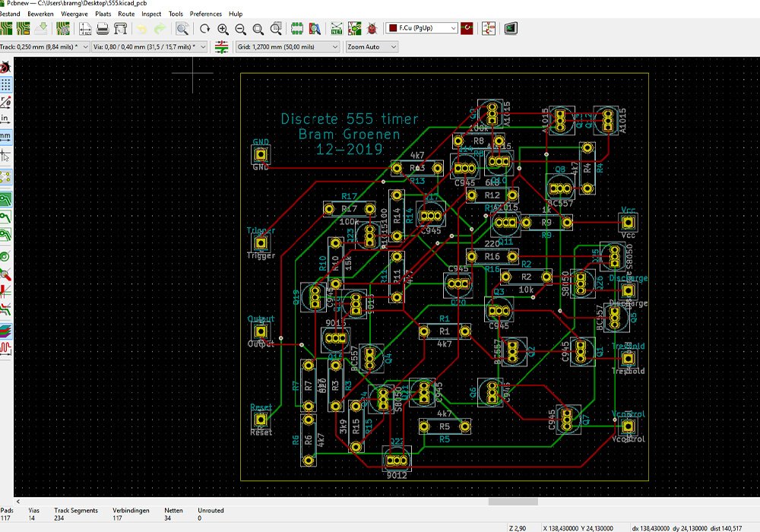Screen dimensions: 760x532
Task: Open the Bestand menu
Action: 10,14
